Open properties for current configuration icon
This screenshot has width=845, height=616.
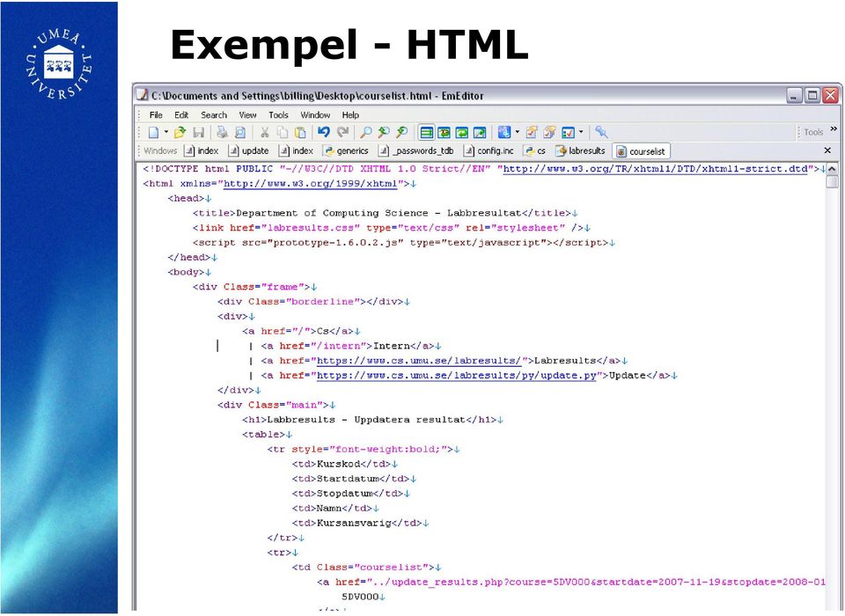point(532,133)
